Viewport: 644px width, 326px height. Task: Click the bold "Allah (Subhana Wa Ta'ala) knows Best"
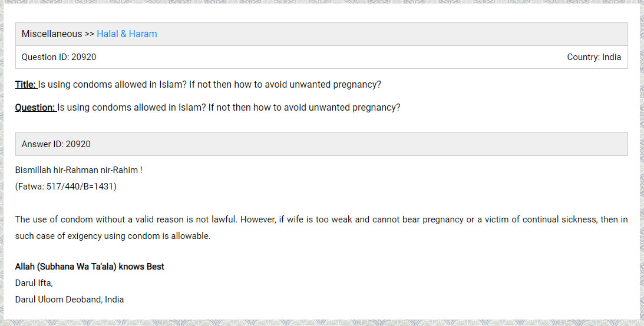[90, 267]
